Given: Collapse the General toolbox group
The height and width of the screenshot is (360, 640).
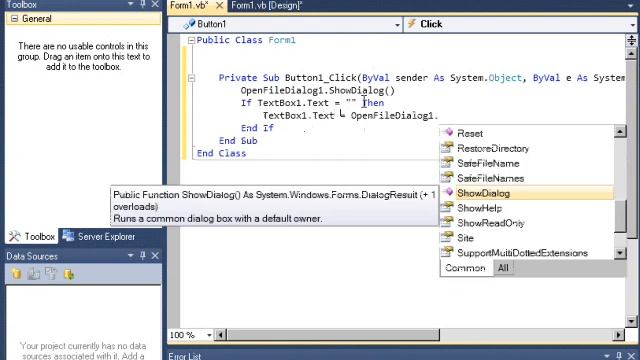Looking at the screenshot, I should (x=14, y=19).
